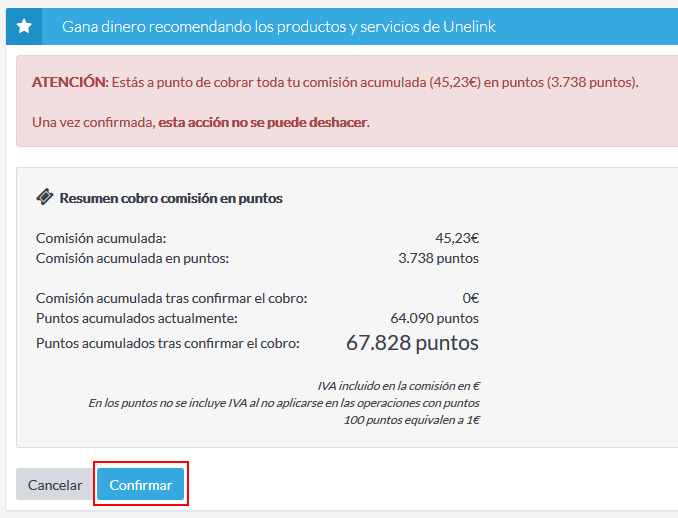Click the 0€ remaining commission value

point(470,298)
